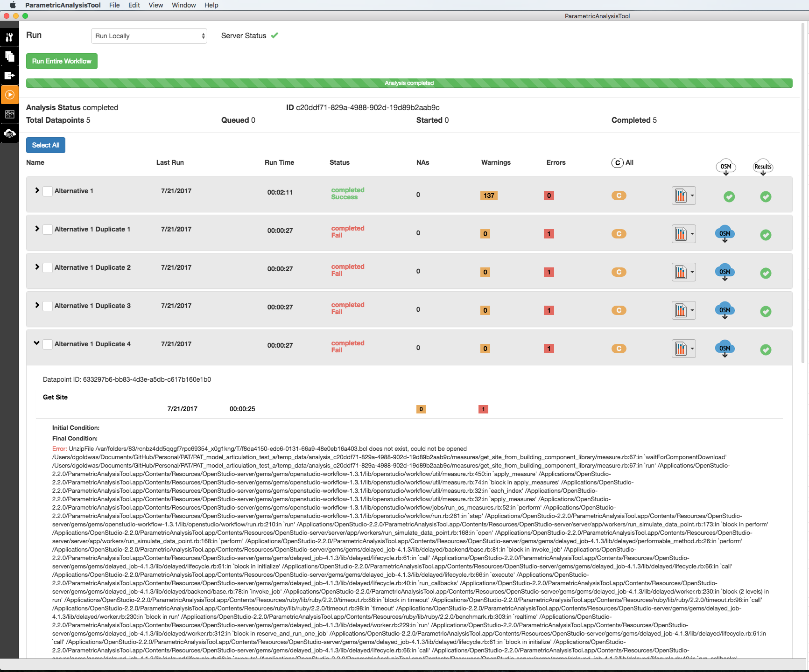Open the File menu
Viewport: 809px width, 672px height.
[x=114, y=5]
